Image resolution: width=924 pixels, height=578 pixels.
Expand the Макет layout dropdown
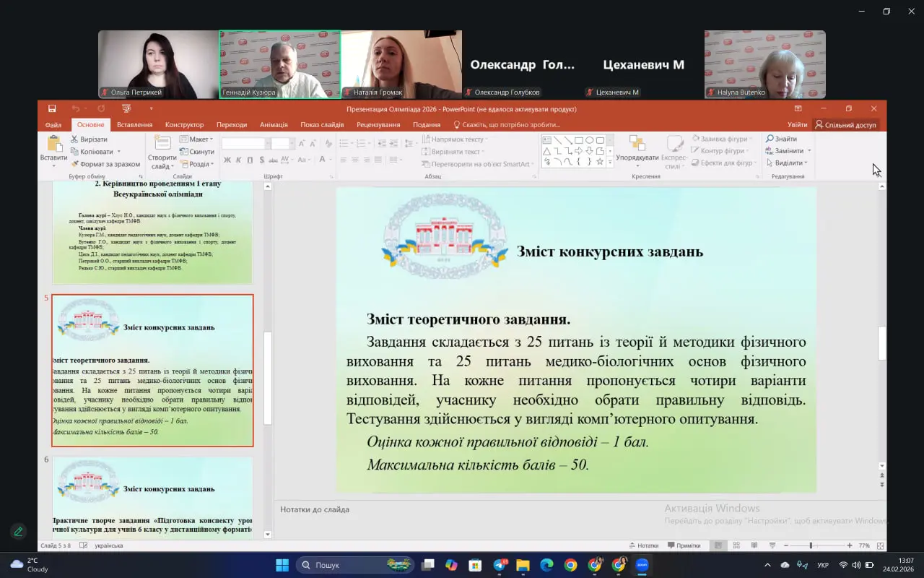(196, 139)
